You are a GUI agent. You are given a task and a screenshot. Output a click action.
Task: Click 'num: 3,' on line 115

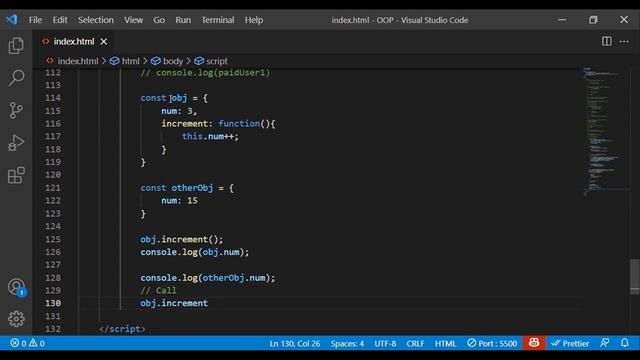pos(179,111)
